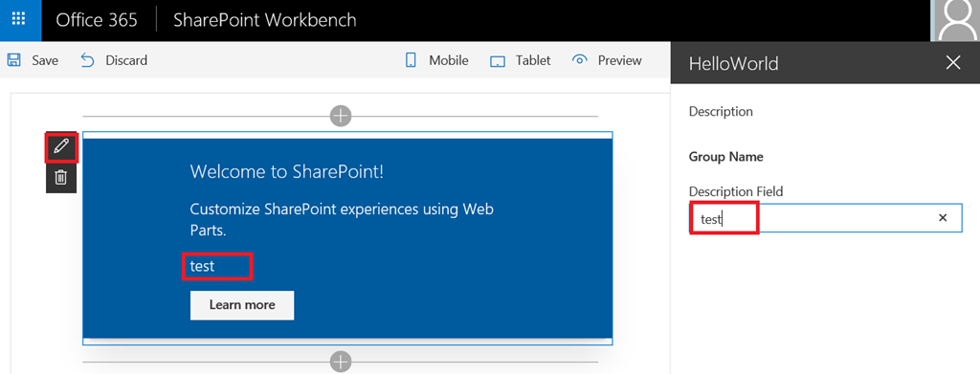Click the 'test' description text in web part
This screenshot has width=980, height=374.
click(x=203, y=266)
